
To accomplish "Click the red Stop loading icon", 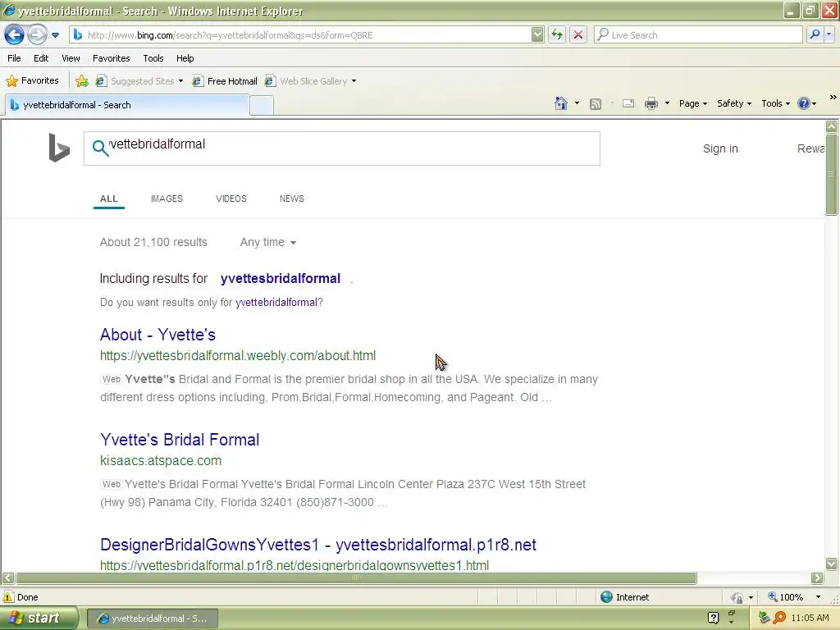I will coord(578,35).
